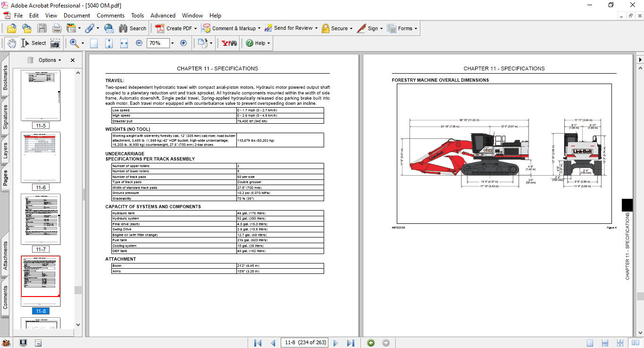Click the zoom out minus button
The width and height of the screenshot is (644, 348).
(139, 43)
